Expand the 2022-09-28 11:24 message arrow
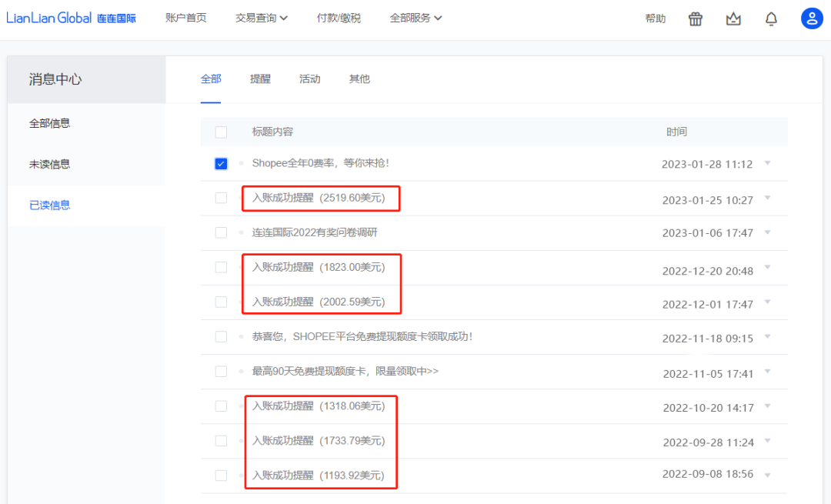The width and height of the screenshot is (831, 504). (767, 441)
